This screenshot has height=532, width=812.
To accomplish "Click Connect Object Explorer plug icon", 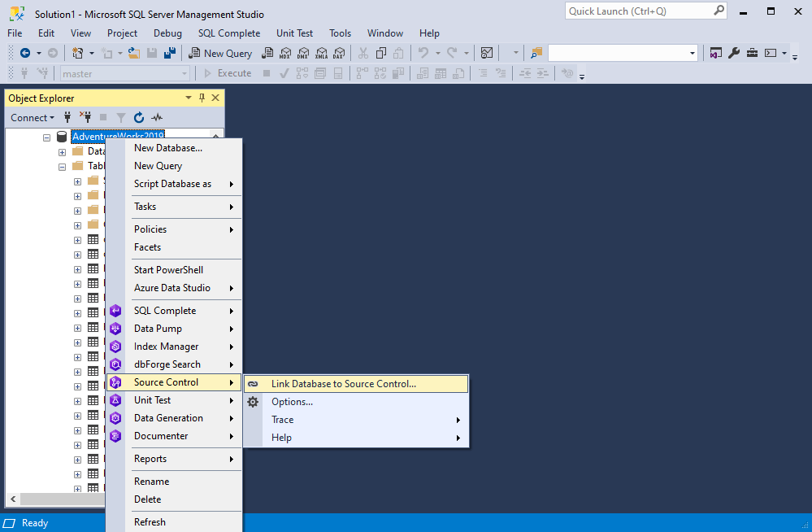I will tap(67, 118).
